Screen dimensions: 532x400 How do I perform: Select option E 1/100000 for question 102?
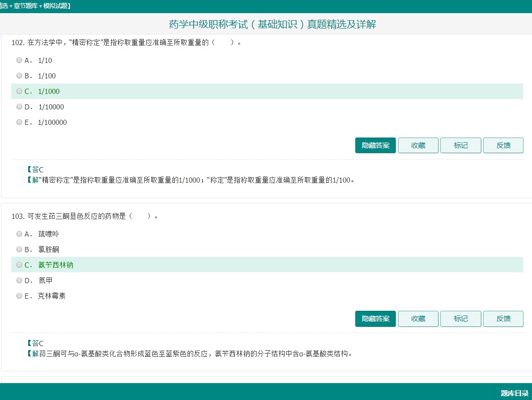tap(19, 123)
